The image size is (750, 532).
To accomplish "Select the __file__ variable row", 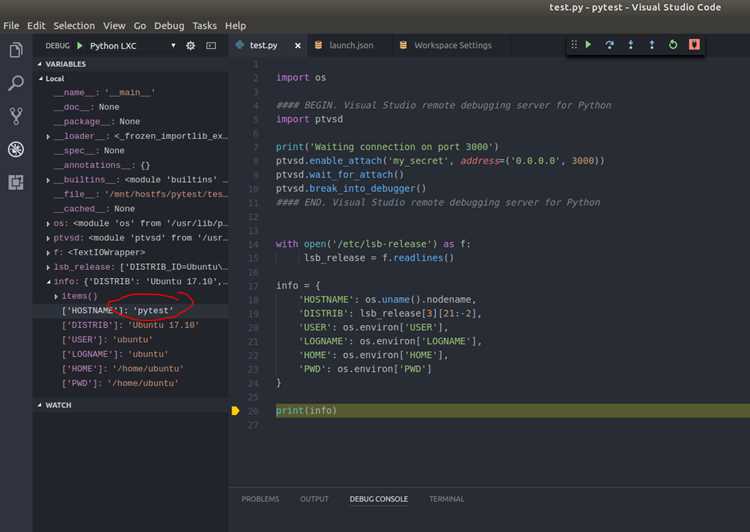I will click(x=130, y=194).
